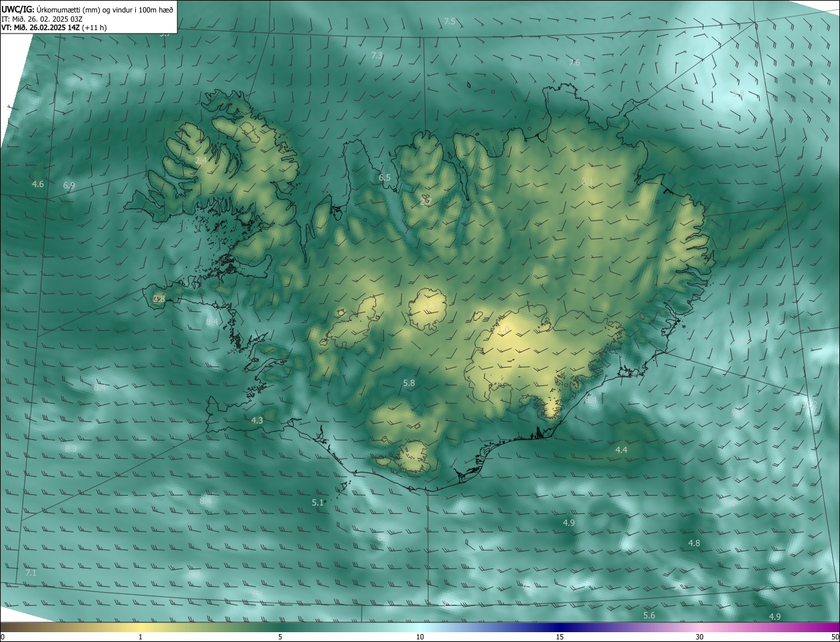Click the 4.8 value label on the map

(694, 544)
